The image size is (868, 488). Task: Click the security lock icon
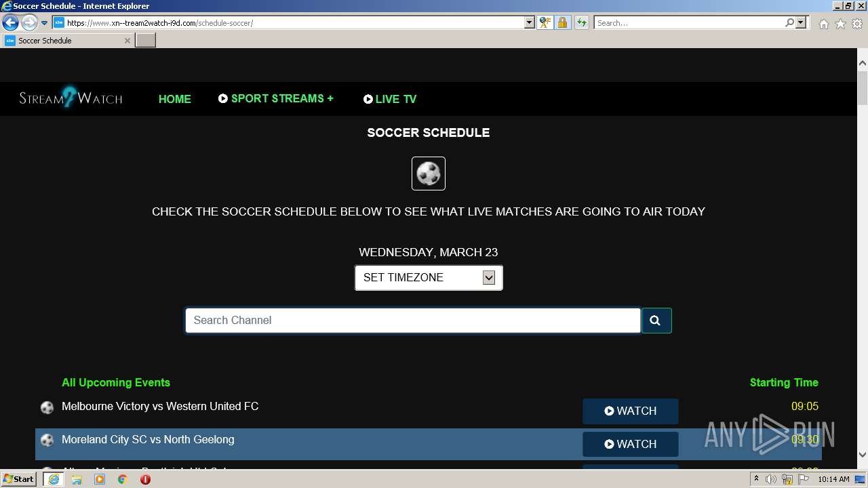coord(562,22)
